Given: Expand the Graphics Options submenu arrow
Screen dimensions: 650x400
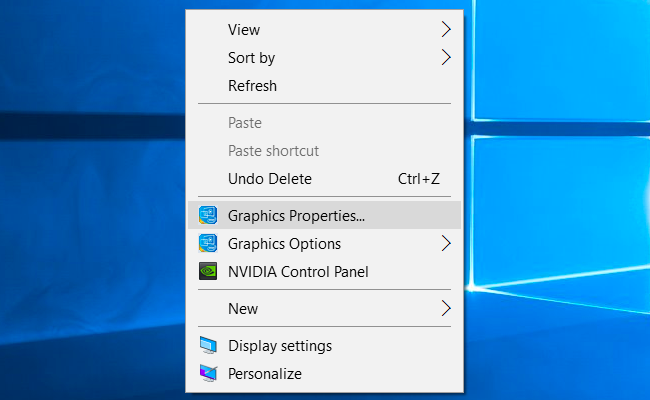Looking at the screenshot, I should 446,243.
